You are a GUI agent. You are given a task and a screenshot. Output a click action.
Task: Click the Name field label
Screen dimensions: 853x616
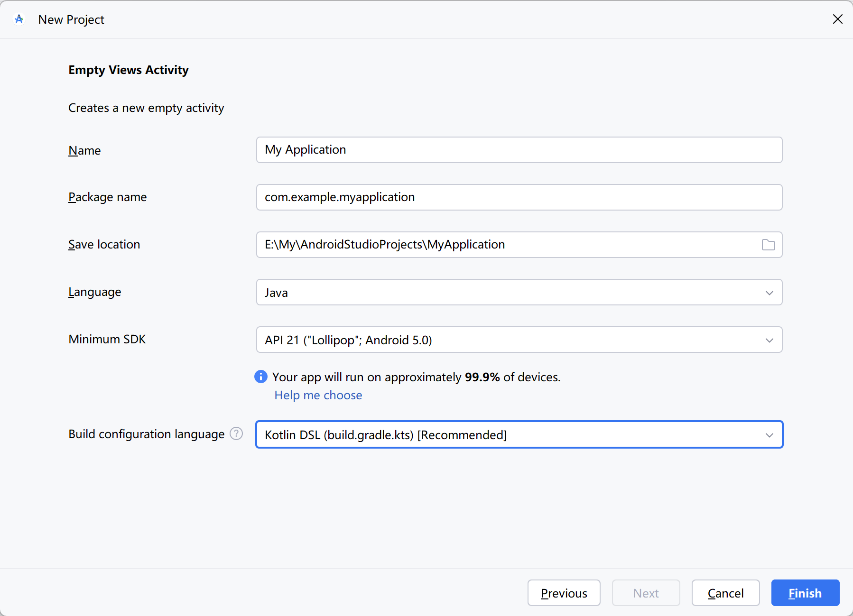tap(84, 150)
